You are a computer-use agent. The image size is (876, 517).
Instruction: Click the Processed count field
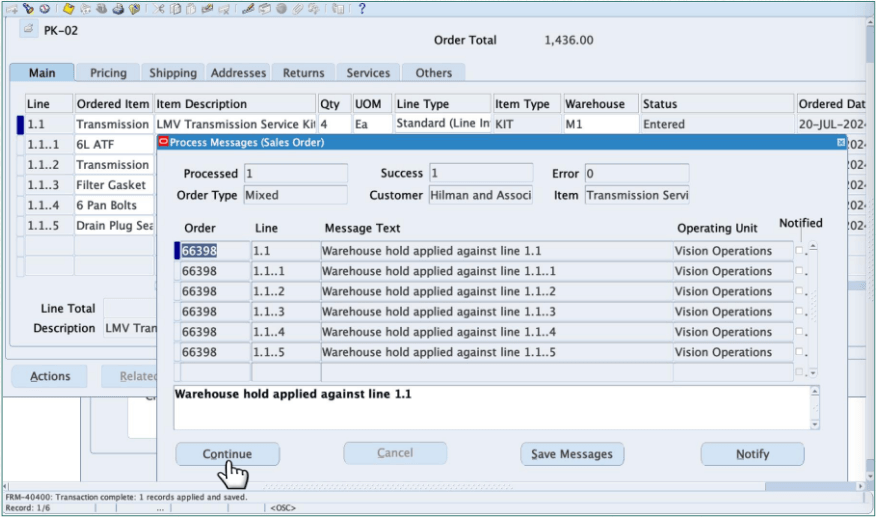coord(296,173)
